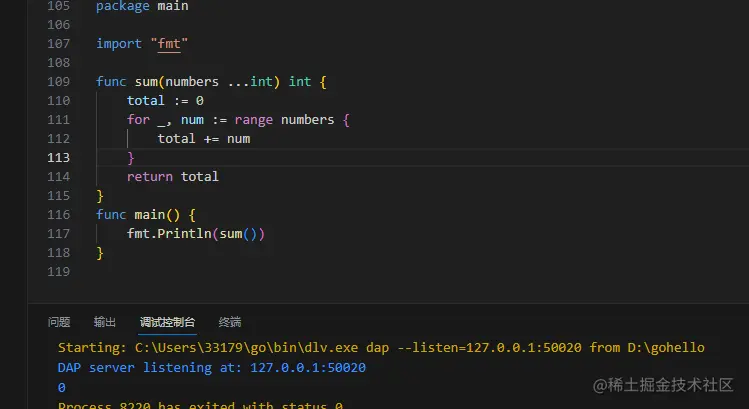Click line number 109 in gutter
The height and width of the screenshot is (409, 749).
[x=59, y=82]
